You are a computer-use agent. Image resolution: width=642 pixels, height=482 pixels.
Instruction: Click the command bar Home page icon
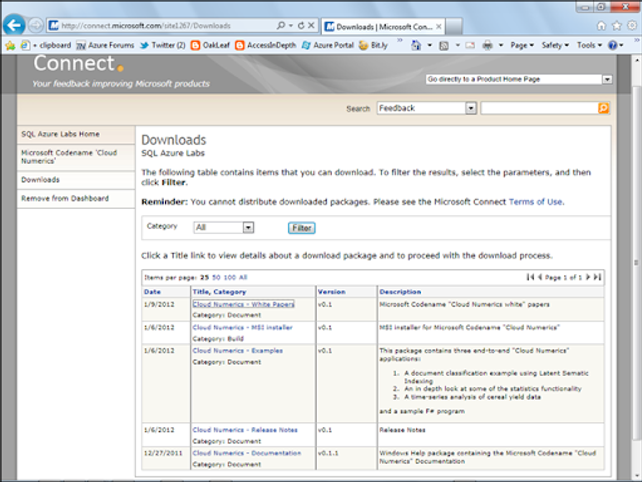click(416, 45)
